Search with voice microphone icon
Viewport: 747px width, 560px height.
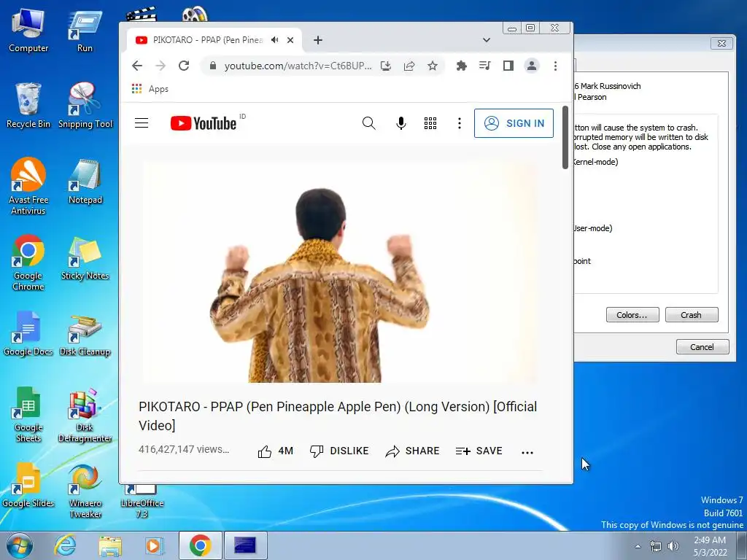[401, 123]
